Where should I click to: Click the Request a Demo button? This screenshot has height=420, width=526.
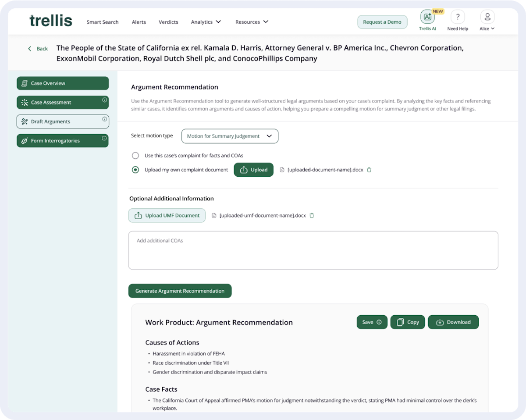tap(382, 22)
